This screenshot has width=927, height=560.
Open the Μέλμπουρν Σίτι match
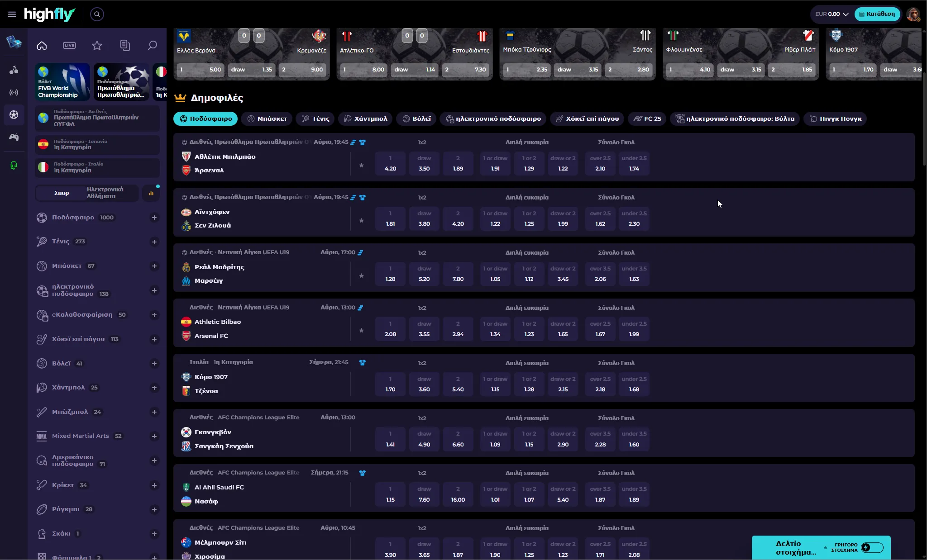[220, 542]
